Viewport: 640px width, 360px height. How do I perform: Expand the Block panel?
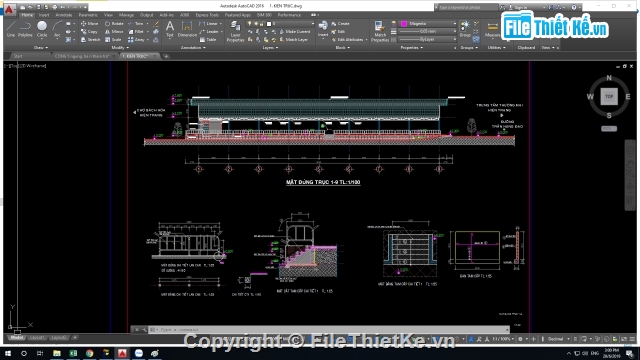[x=342, y=48]
